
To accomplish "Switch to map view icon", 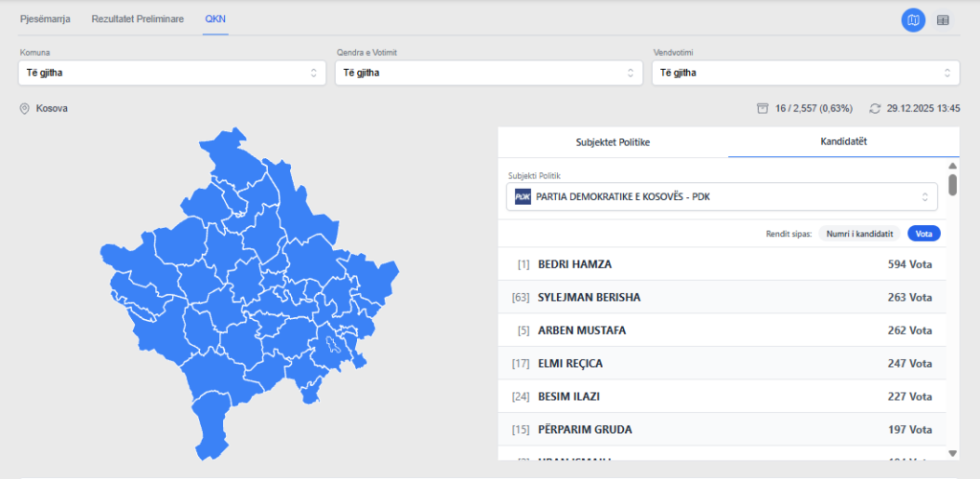I will 913,20.
